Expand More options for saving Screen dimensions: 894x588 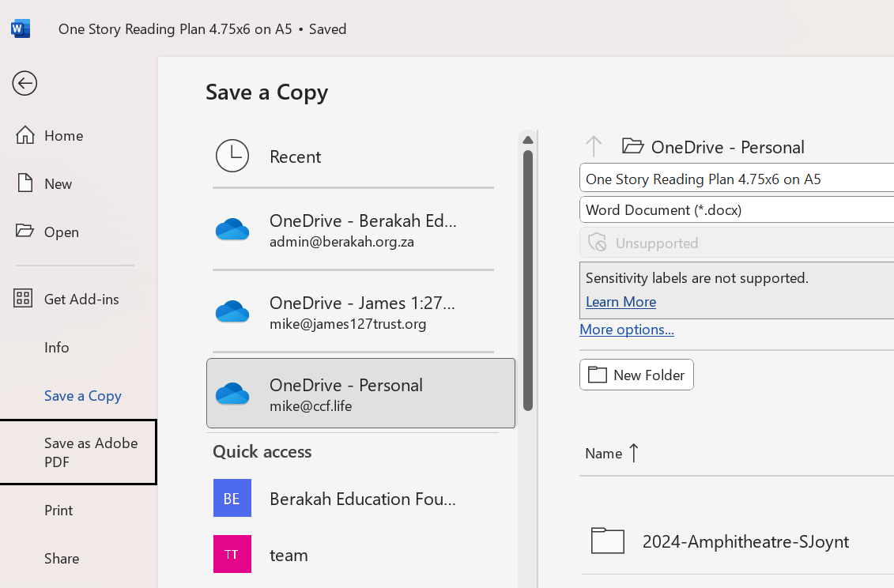tap(627, 330)
